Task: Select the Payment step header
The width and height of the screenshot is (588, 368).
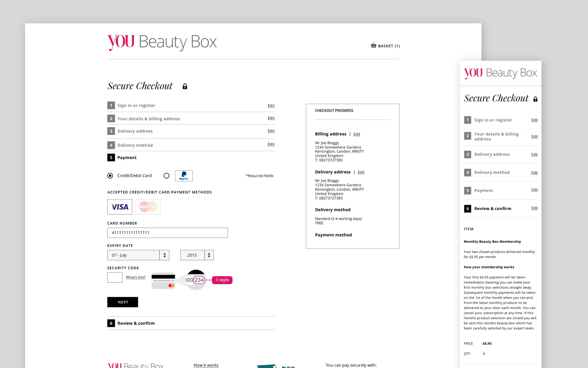Action: [x=127, y=157]
